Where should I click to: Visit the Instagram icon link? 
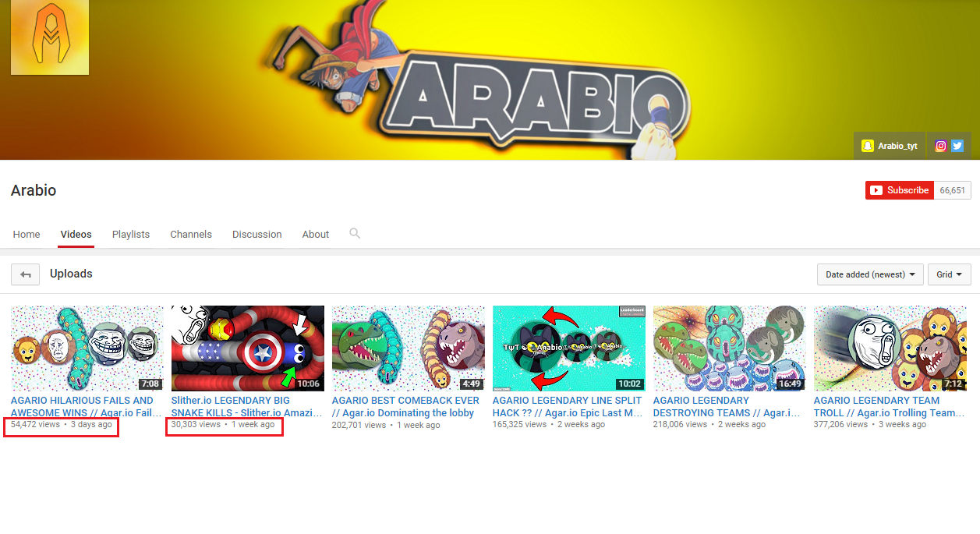(941, 146)
